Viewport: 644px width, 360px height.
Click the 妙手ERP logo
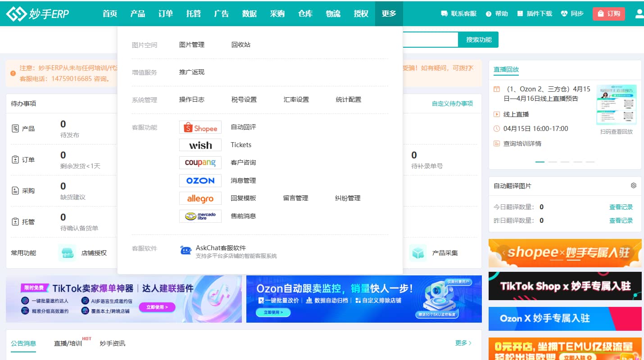[x=37, y=13]
